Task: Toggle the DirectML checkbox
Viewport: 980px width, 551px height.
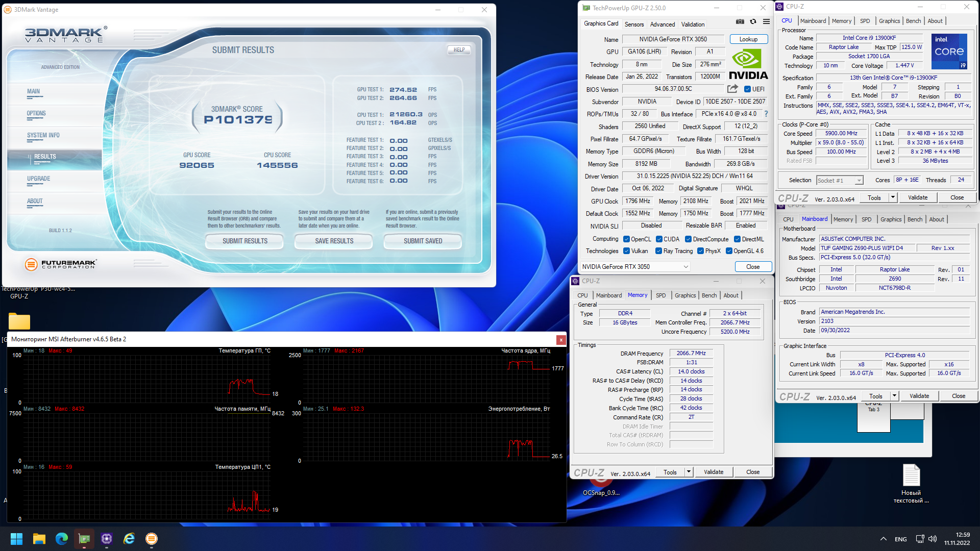Action: 737,239
